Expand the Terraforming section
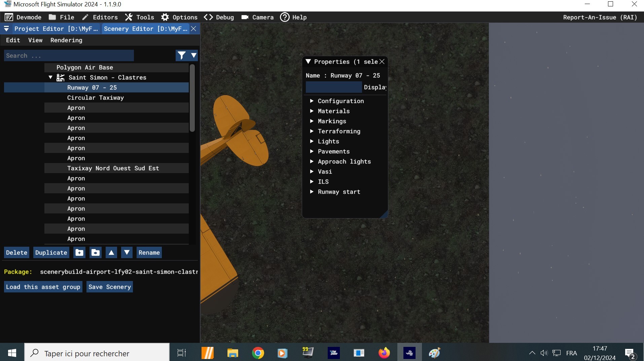Screen dimensions: 644x361 [312, 131]
